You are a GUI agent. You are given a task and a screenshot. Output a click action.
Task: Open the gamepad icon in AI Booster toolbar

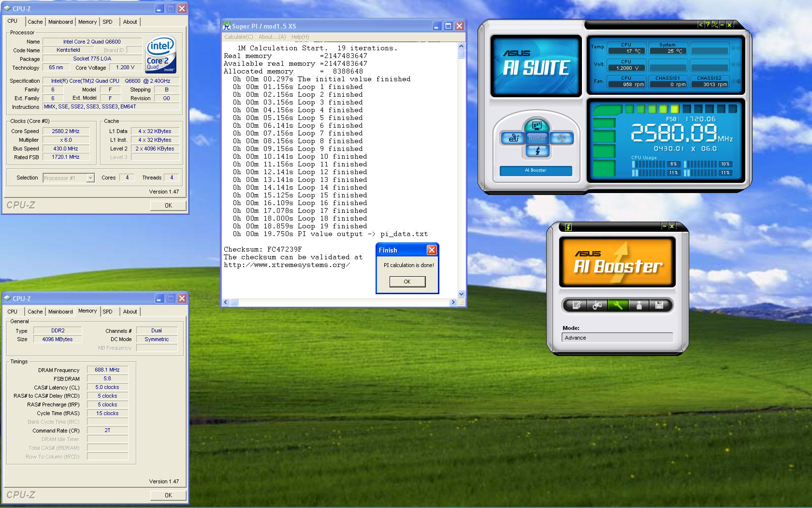coord(597,305)
